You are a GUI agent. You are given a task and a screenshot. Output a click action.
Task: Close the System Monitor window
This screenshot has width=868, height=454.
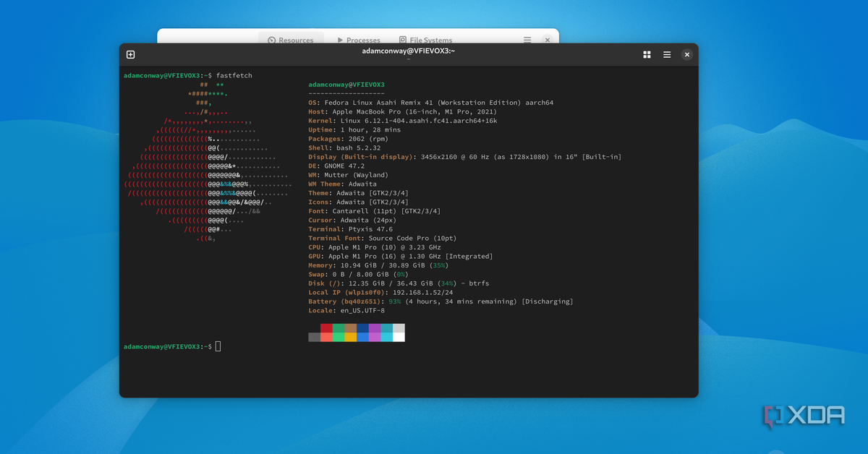(548, 40)
